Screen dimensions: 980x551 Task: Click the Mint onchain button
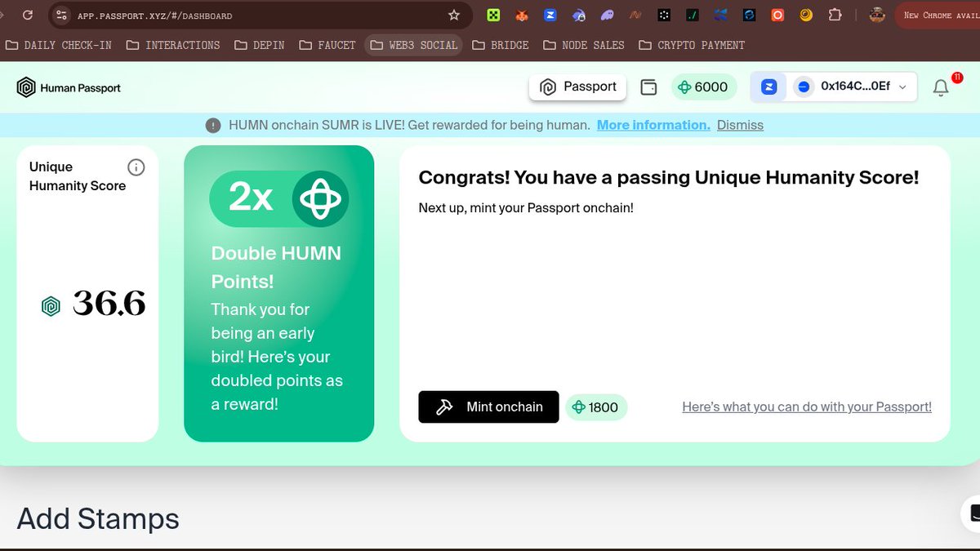[488, 407]
